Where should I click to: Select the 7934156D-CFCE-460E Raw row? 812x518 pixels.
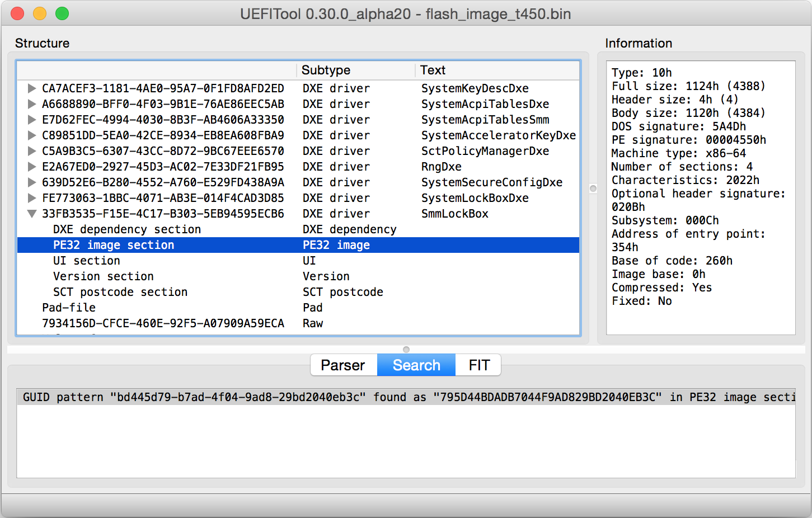click(298, 323)
